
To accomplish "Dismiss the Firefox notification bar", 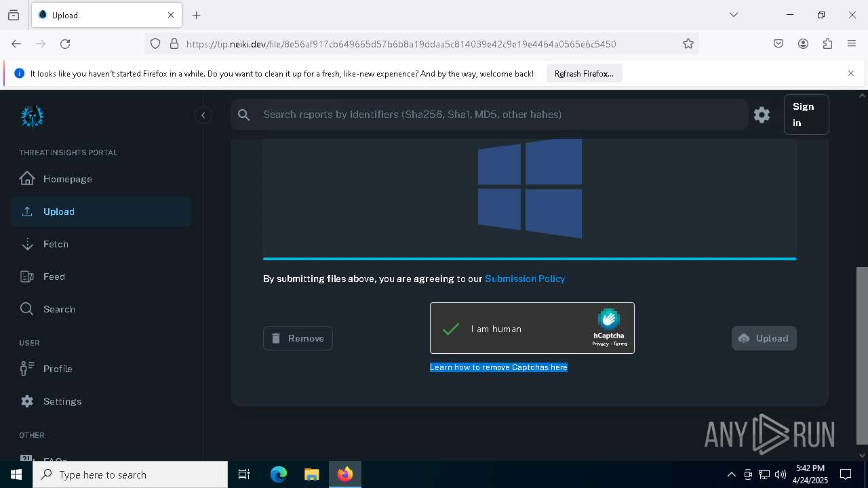I will pyautogui.click(x=851, y=73).
